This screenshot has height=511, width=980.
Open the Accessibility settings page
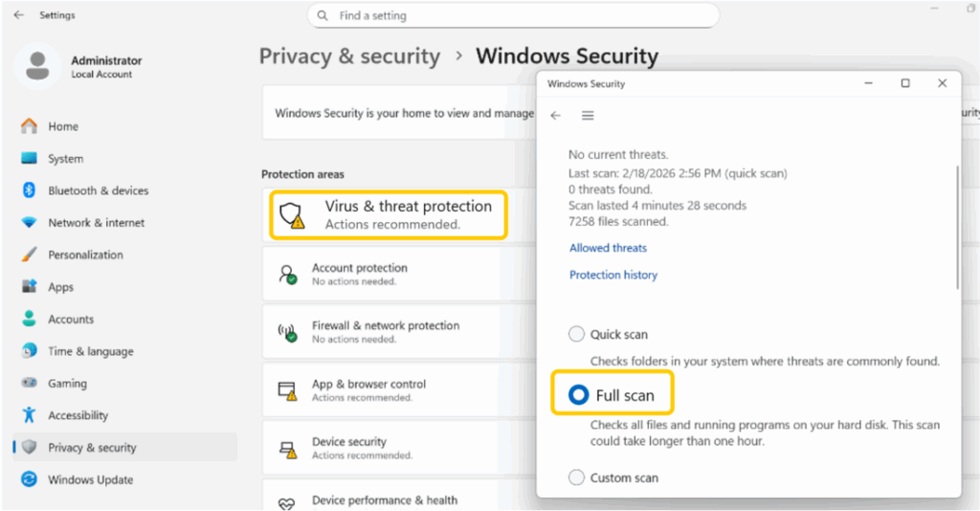click(x=125, y=414)
